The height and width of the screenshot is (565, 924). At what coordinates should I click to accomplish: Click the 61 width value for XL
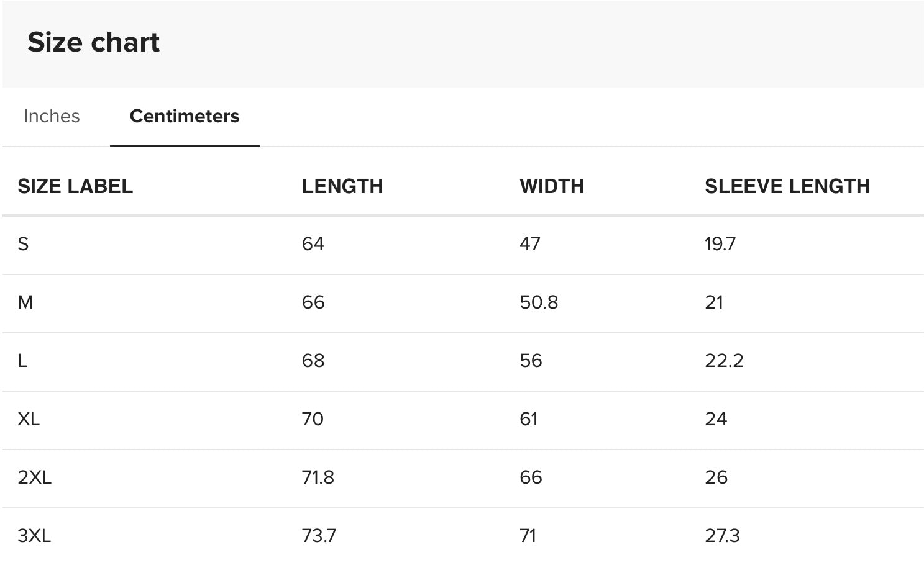529,419
